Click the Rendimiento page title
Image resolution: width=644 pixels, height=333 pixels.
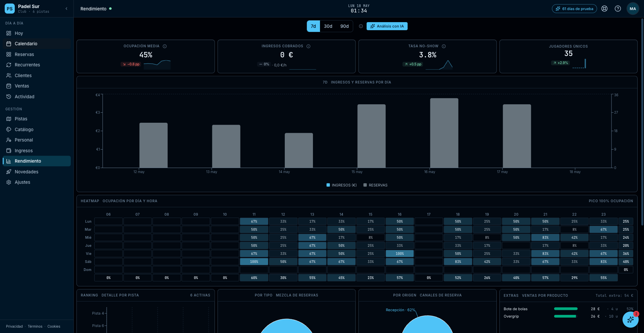[93, 9]
